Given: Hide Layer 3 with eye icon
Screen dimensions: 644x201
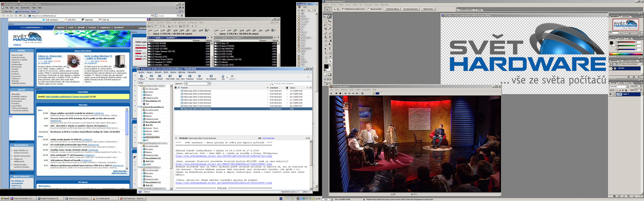Looking at the screenshot, I should [610, 94].
